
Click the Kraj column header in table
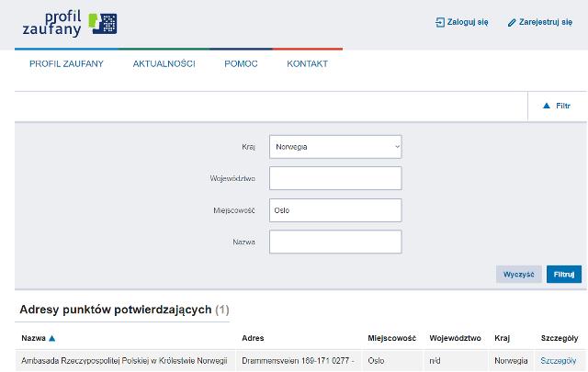(502, 338)
